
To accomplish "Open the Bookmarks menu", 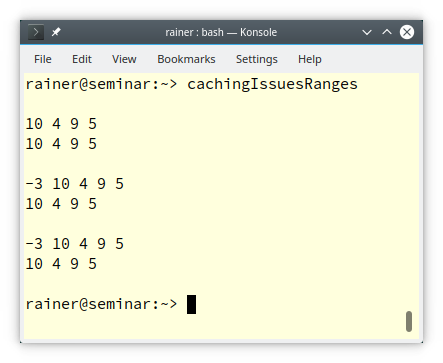I will click(186, 59).
